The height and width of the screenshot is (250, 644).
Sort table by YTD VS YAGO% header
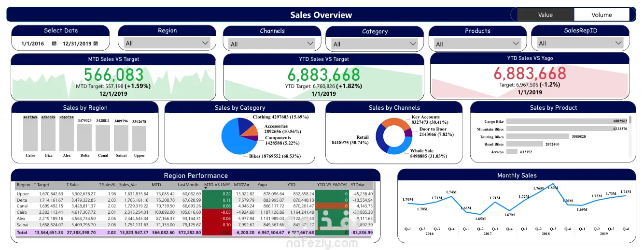coord(332,185)
